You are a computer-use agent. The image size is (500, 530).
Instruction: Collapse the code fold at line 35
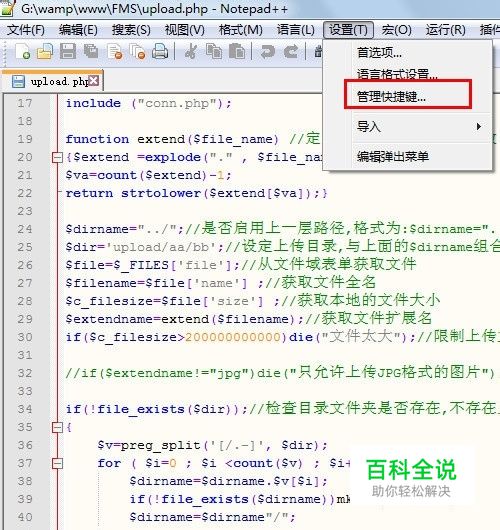[57, 428]
